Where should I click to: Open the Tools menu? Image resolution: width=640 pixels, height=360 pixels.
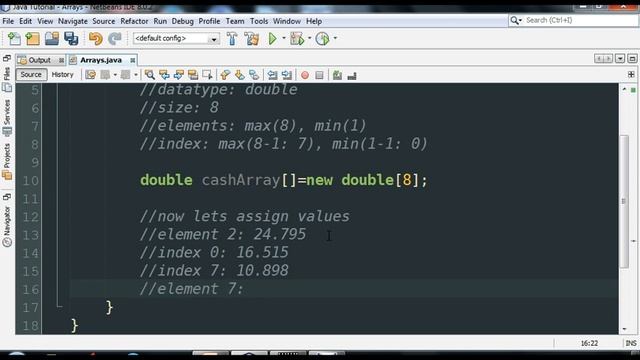tap(259, 21)
